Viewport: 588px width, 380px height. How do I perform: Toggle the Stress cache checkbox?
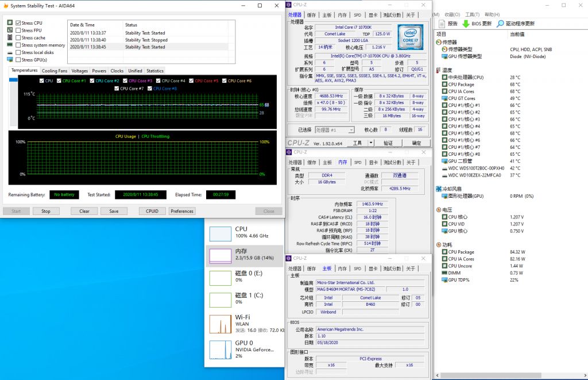coord(19,37)
